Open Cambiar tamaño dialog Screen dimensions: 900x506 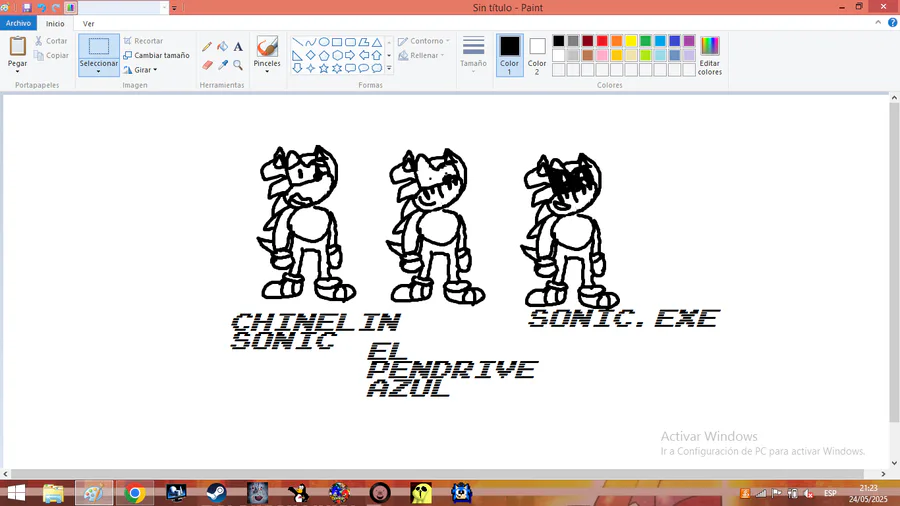(x=156, y=55)
